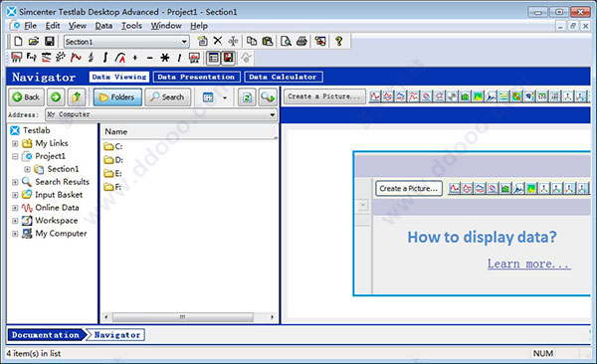Click the minus sign toolbar icon
The height and width of the screenshot is (364, 597).
[x=149, y=58]
